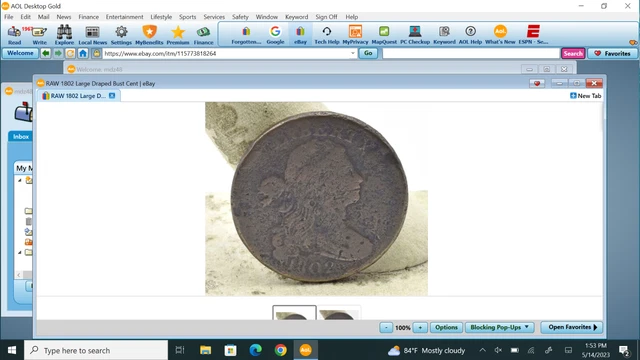Open the PC Checkup icon
The image size is (640, 360).
(415, 35)
